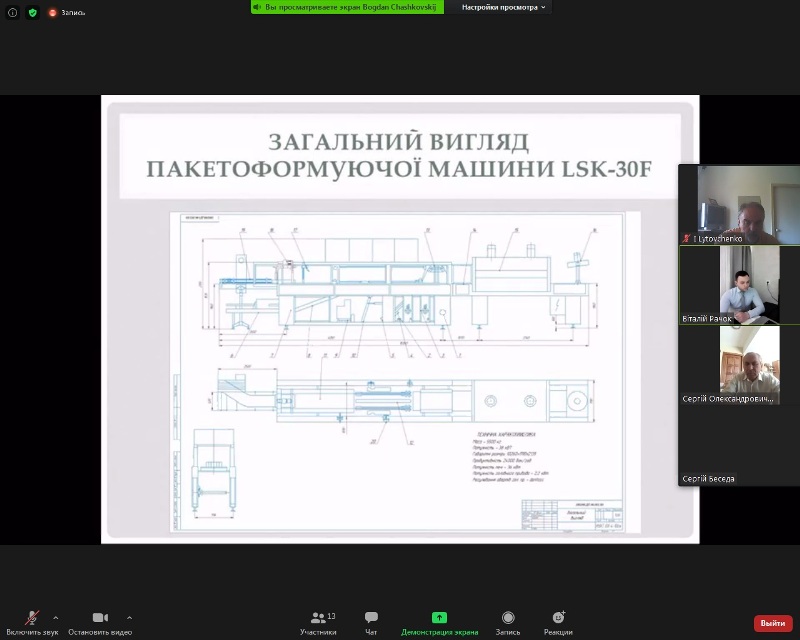Click the red Выйти leave button
800x640 pixels.
(772, 623)
